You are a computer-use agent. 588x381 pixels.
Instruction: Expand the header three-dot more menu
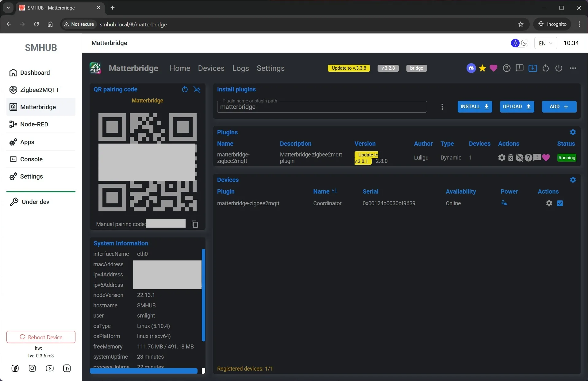tap(573, 68)
